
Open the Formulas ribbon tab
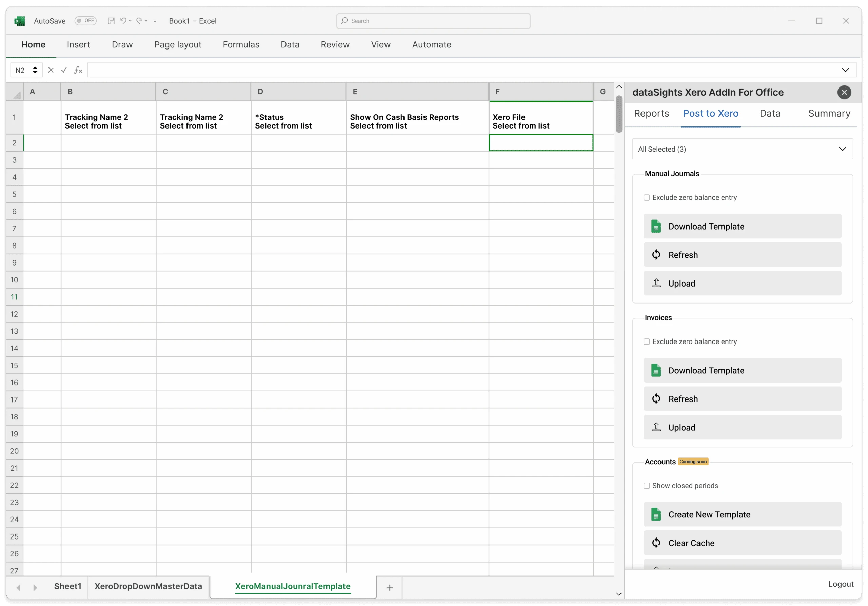coord(241,45)
